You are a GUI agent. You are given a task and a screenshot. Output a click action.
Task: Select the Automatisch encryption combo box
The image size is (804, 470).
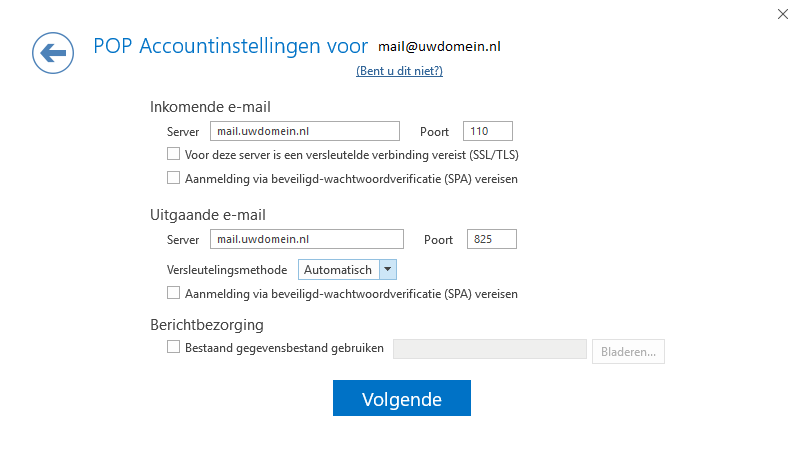[x=347, y=270]
